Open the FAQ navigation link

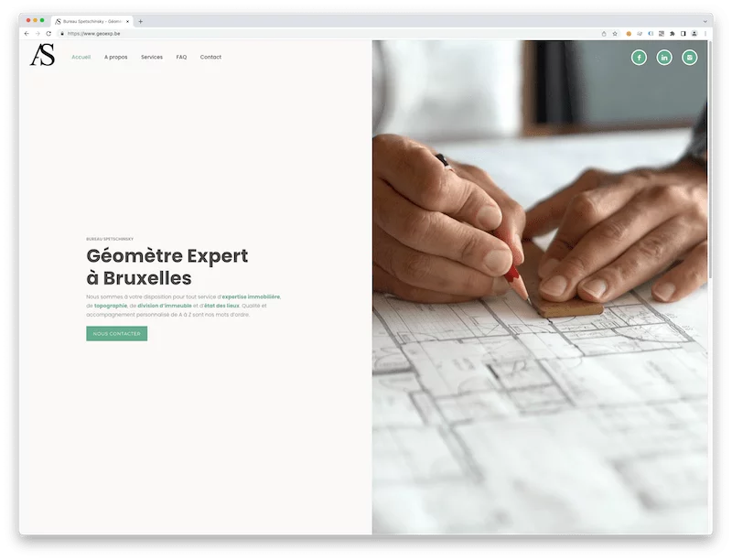point(181,57)
